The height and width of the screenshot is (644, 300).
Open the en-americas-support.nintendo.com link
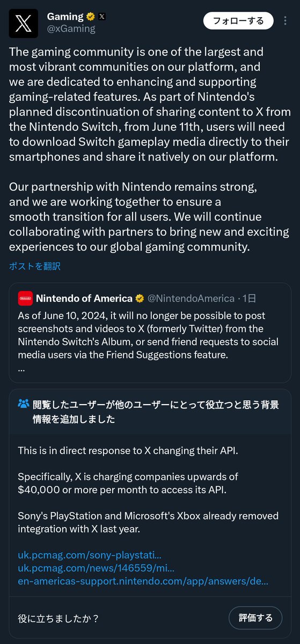[x=143, y=580]
